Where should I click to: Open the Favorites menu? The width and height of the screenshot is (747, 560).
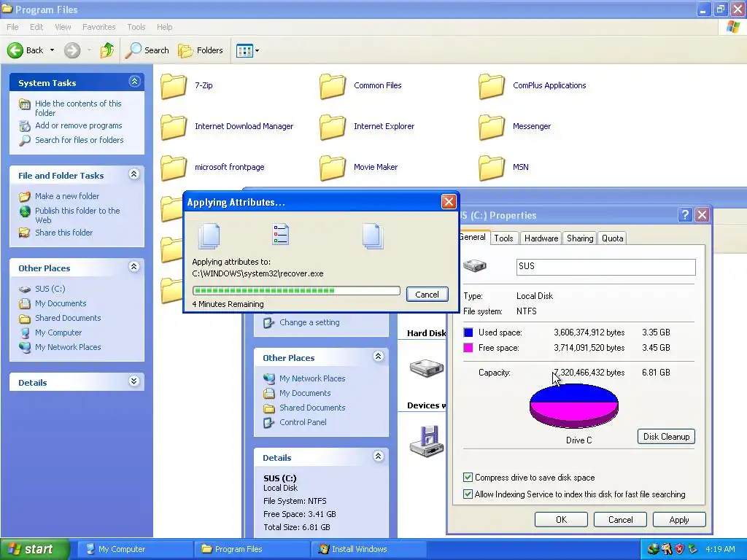[98, 27]
